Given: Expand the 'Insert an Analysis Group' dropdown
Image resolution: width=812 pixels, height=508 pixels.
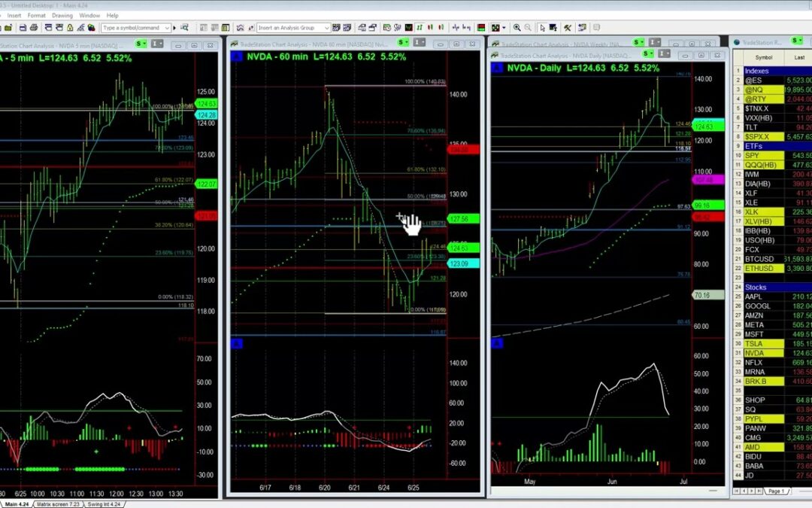Looking at the screenshot, I should pyautogui.click(x=326, y=28).
